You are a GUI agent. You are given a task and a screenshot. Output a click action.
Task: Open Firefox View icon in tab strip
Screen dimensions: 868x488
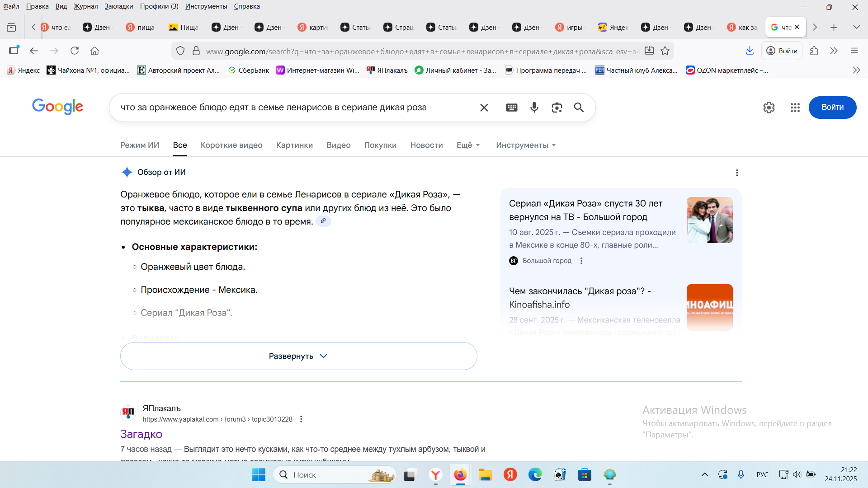pyautogui.click(x=11, y=28)
